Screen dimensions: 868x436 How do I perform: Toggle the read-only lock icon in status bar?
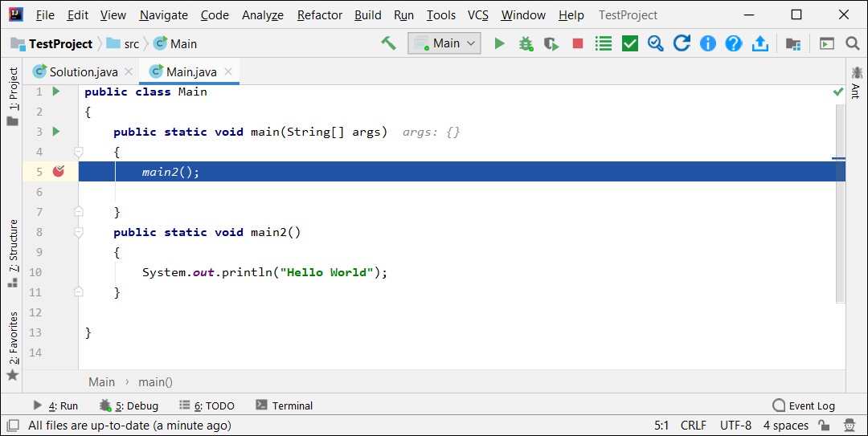point(824,425)
